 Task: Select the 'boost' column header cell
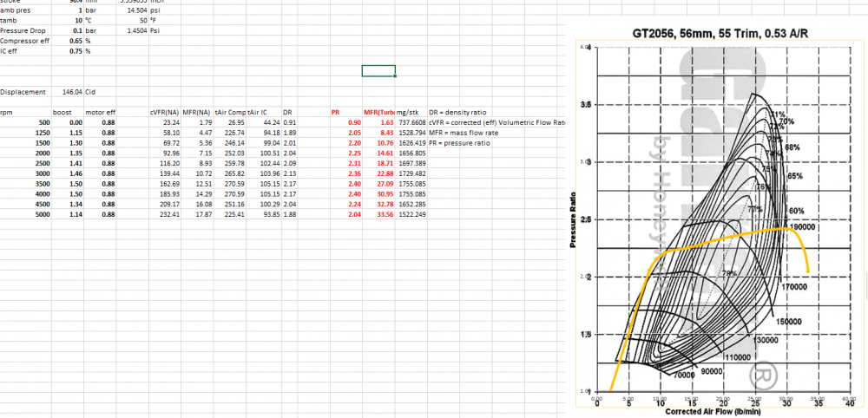tap(68, 112)
